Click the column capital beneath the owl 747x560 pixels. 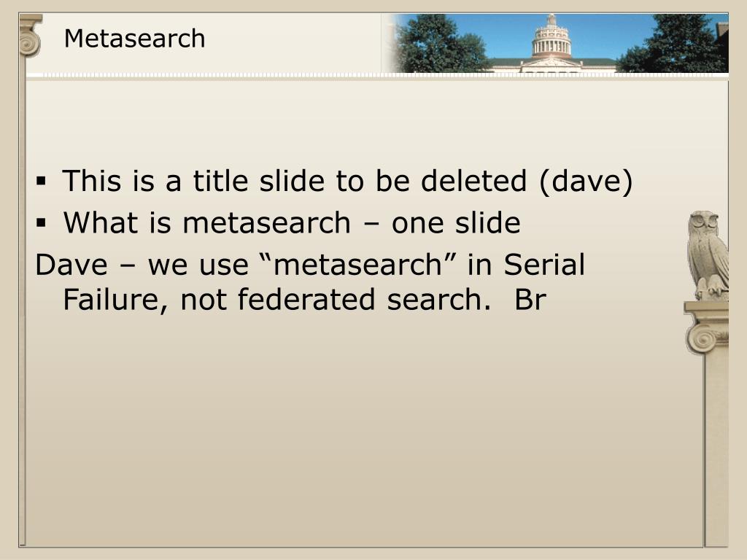pos(707,327)
